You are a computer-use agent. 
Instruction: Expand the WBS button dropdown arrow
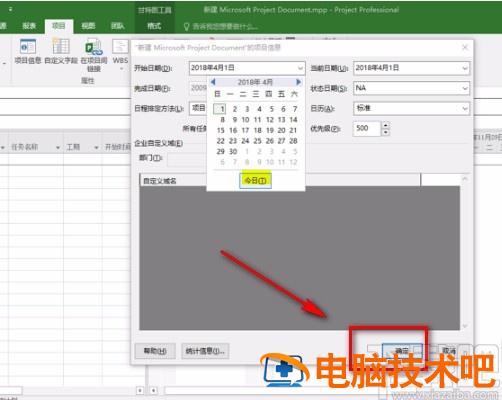point(121,69)
